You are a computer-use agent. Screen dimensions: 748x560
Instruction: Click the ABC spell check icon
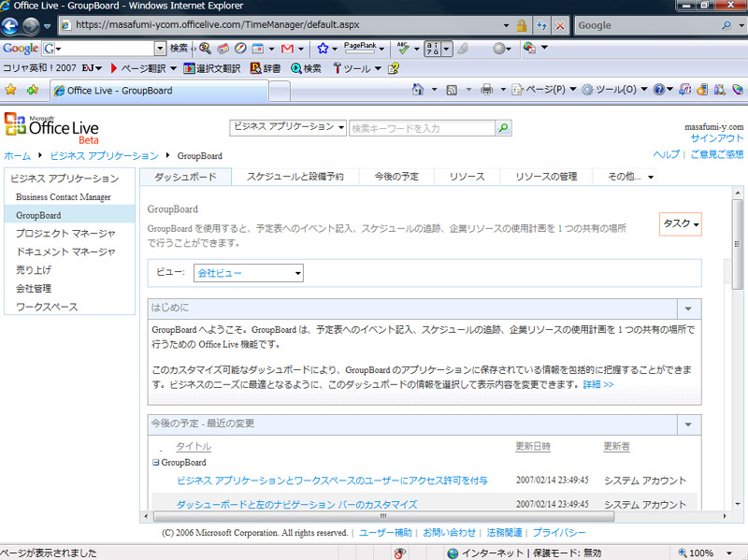403,48
